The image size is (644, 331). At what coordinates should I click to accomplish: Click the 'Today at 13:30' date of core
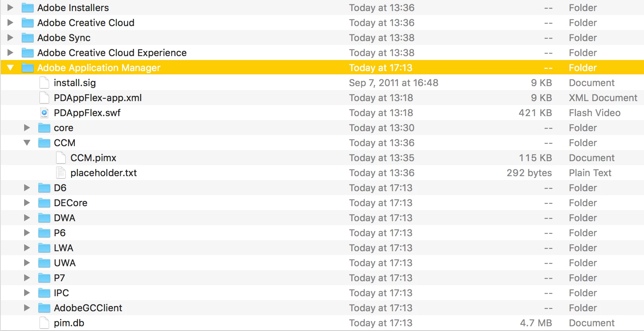coord(381,128)
